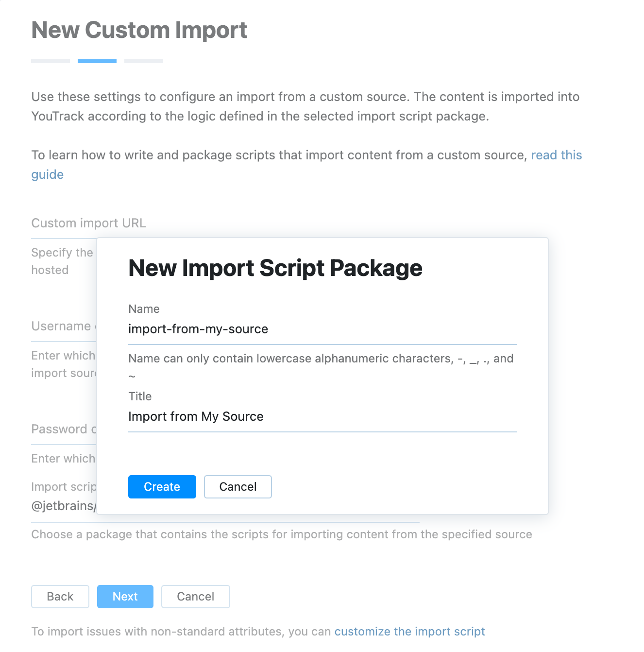
Task: Click the New Custom Import page title
Action: [x=139, y=30]
